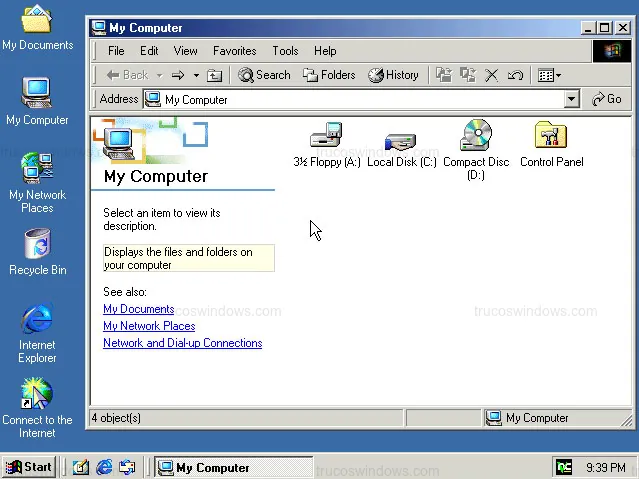Click the Delete (X) toolbar icon

(x=491, y=75)
